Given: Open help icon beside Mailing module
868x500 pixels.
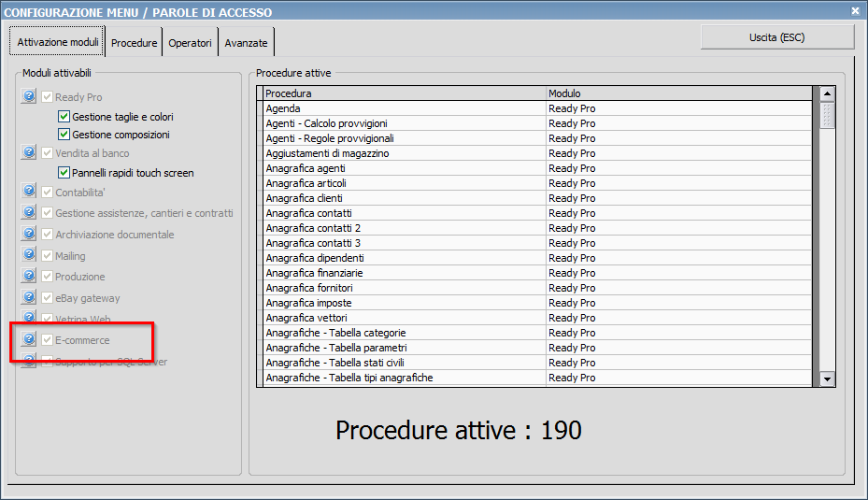Looking at the screenshot, I should 29,254.
